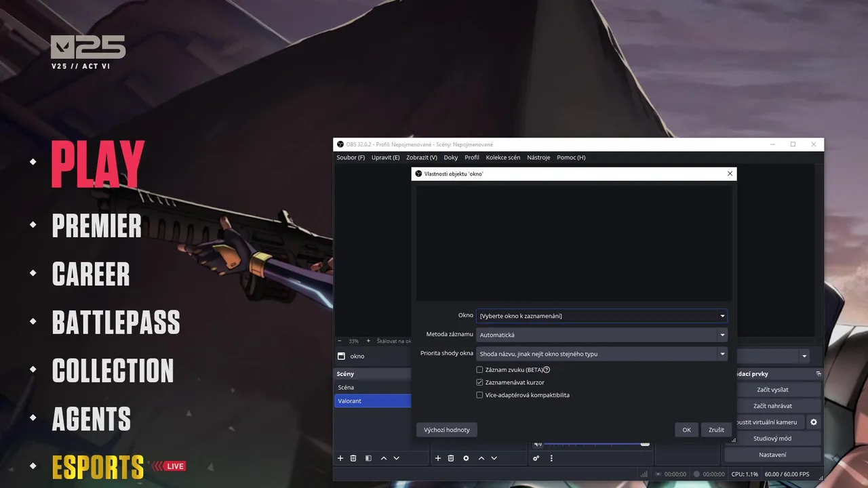Screen dimensions: 868x488
Task: Confirm dialog with OK button
Action: [687, 430]
